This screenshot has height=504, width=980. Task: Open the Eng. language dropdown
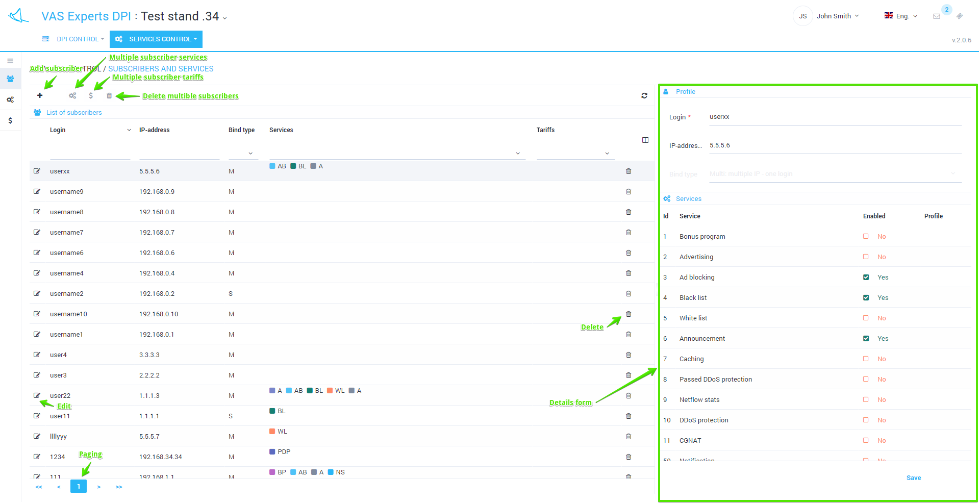pos(901,16)
